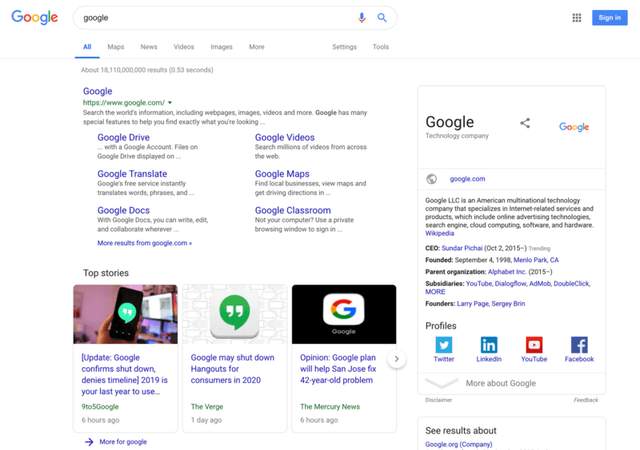Open the More search categories menu
Viewport: 640px width, 450px height.
(x=256, y=47)
